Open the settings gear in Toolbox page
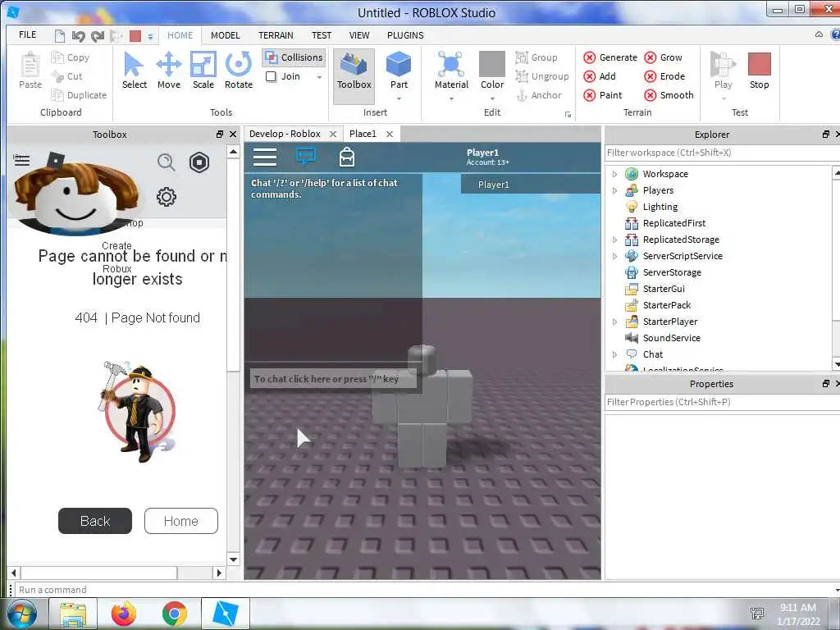The width and height of the screenshot is (840, 630). [166, 197]
